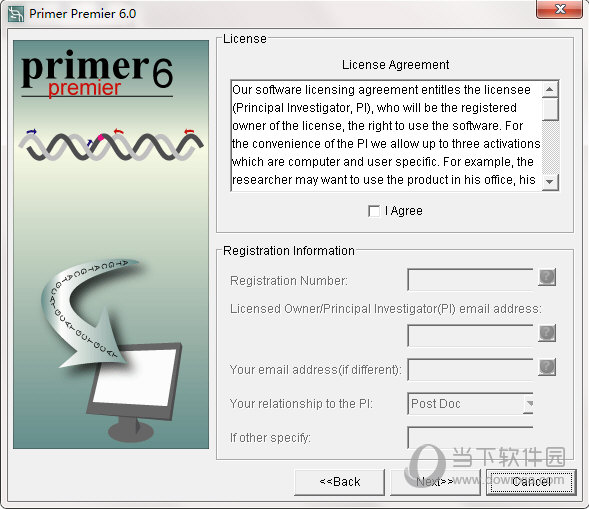Click the license agreement scrollbar thumb
The width and height of the screenshot is (589, 509).
click(x=550, y=109)
